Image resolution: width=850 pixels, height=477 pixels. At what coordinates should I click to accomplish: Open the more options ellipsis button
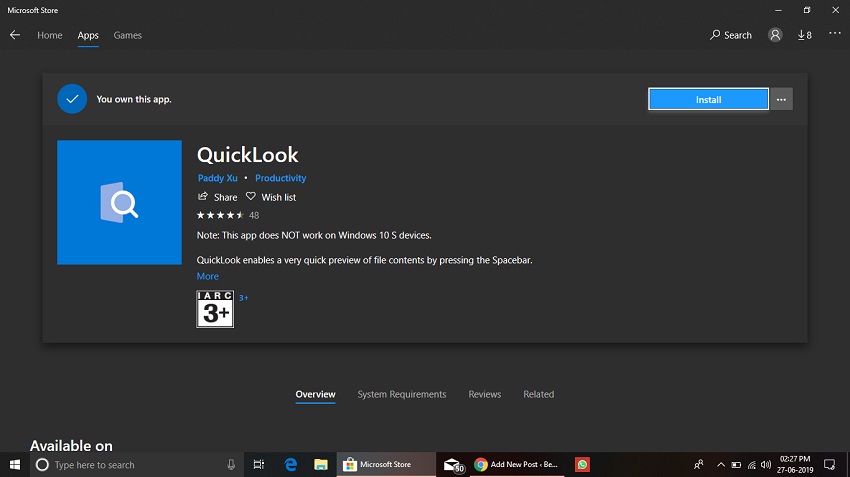(x=782, y=99)
